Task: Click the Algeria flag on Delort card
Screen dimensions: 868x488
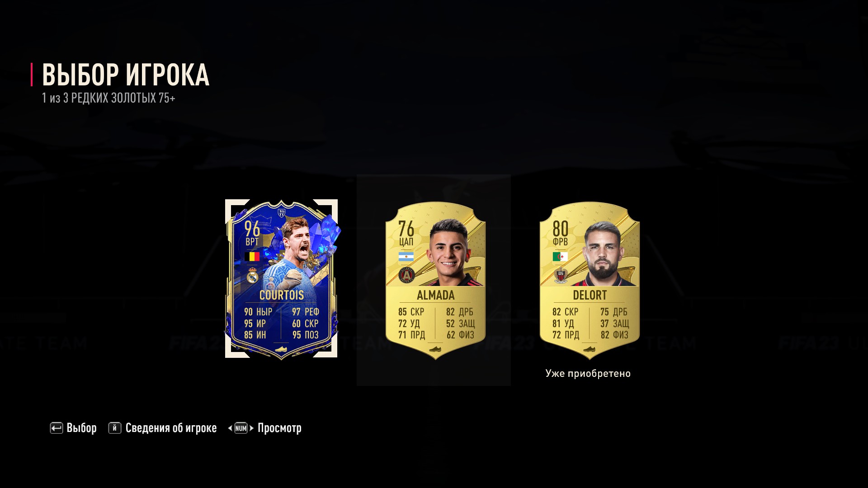Action: (x=560, y=257)
